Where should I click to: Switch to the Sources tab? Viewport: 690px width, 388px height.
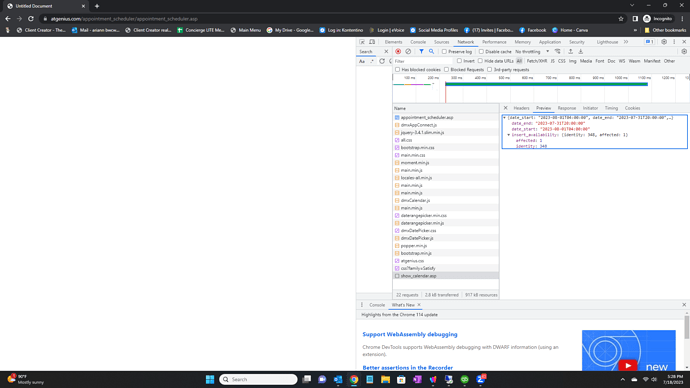(441, 42)
